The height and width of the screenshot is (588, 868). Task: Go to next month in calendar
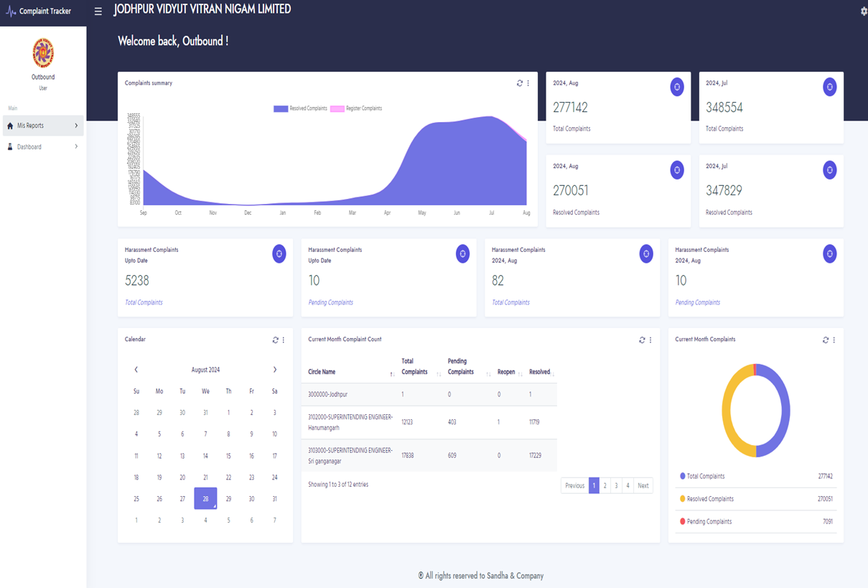click(274, 370)
